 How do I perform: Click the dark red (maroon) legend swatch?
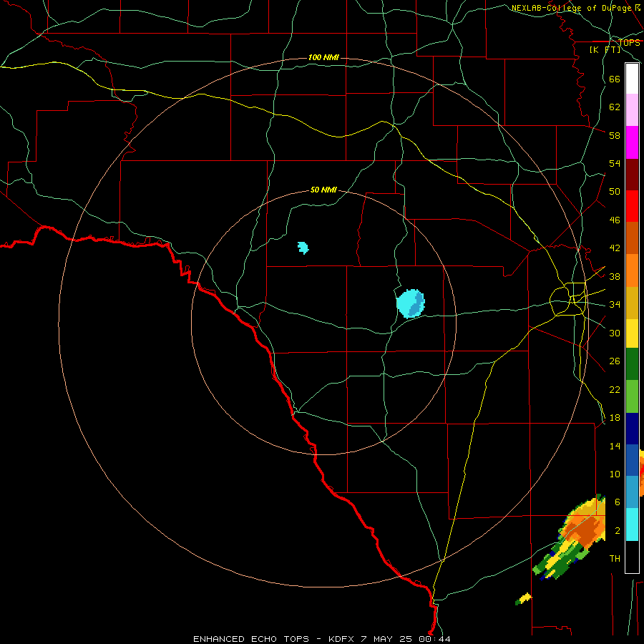point(632,175)
